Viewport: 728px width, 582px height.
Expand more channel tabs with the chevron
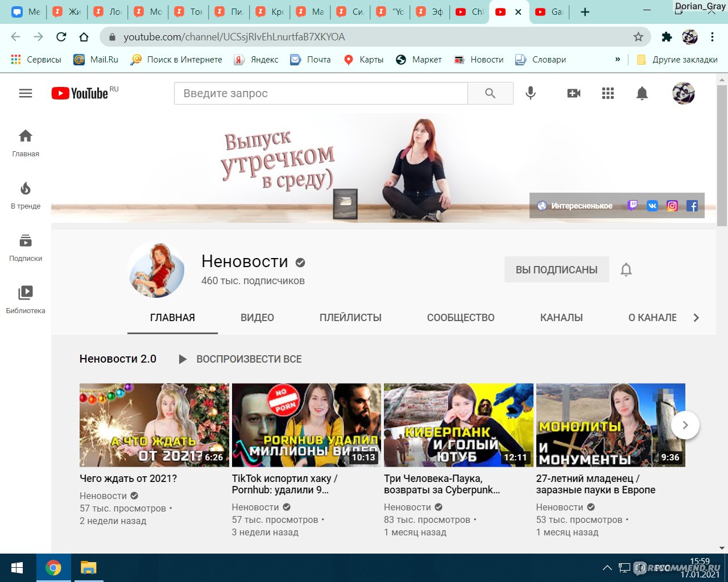pos(696,318)
